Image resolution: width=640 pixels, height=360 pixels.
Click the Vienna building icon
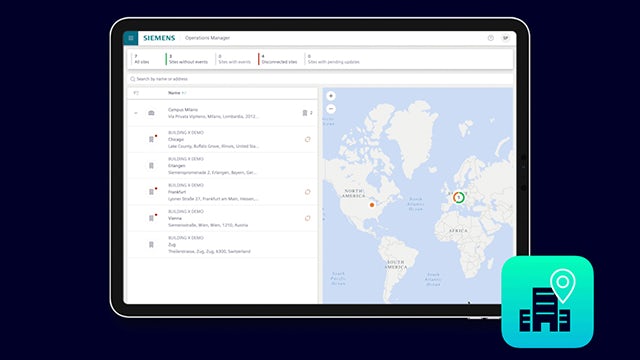151,218
